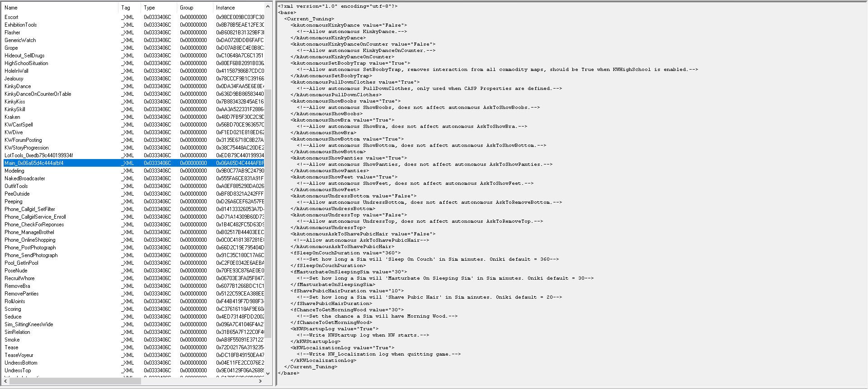The width and height of the screenshot is (868, 389).
Task: Select the UndressTop resource row
Action: point(134,370)
